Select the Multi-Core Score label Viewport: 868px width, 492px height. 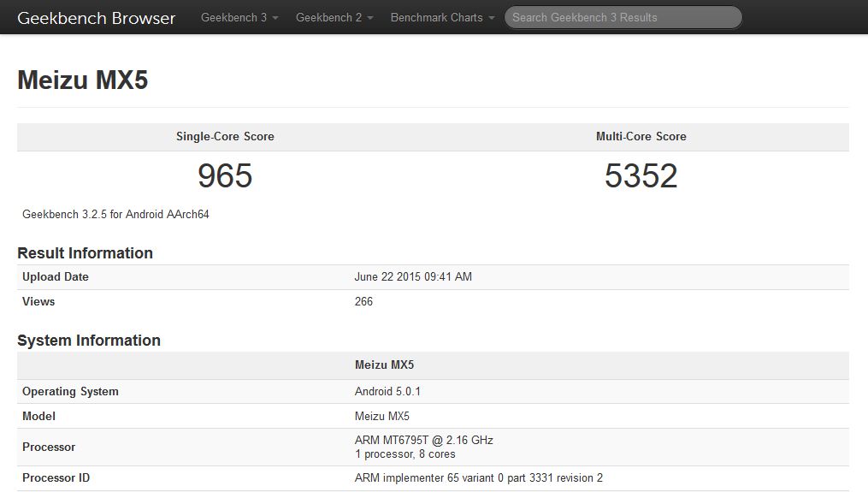tap(641, 136)
